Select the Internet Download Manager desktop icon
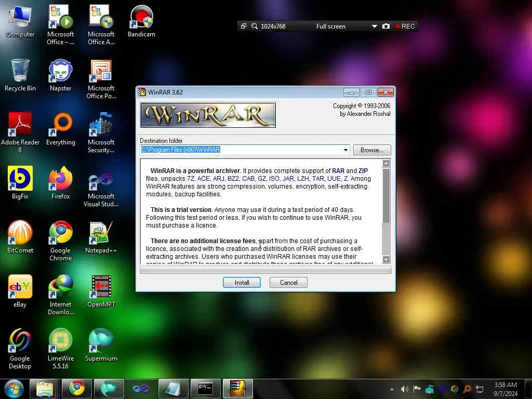The image size is (532, 399). point(60,295)
